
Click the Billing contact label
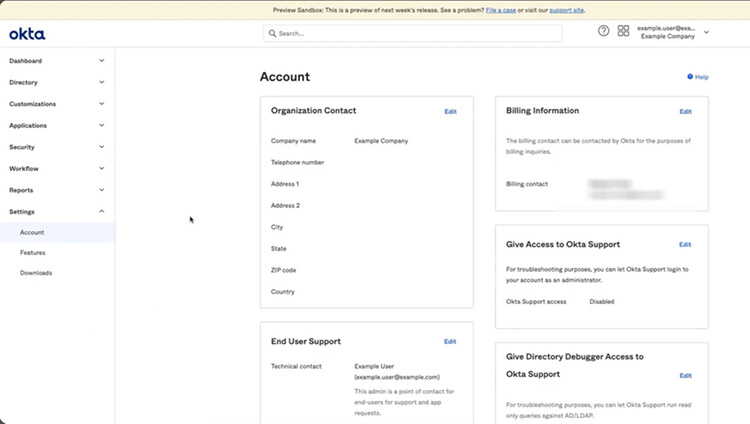point(527,184)
